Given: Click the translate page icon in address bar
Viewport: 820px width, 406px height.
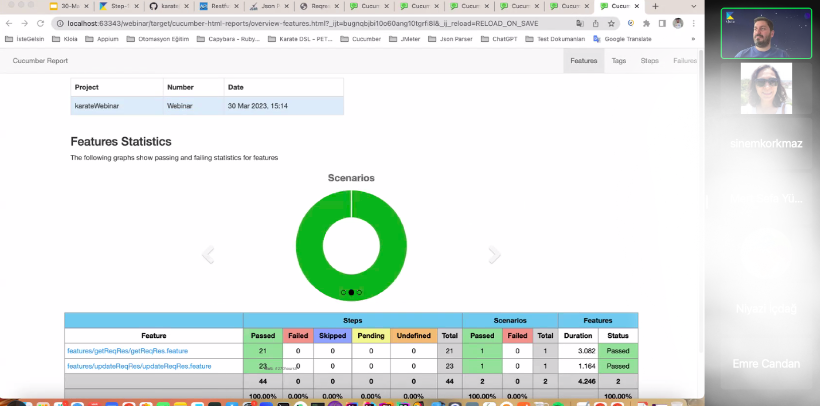Looking at the screenshot, I should (x=580, y=24).
